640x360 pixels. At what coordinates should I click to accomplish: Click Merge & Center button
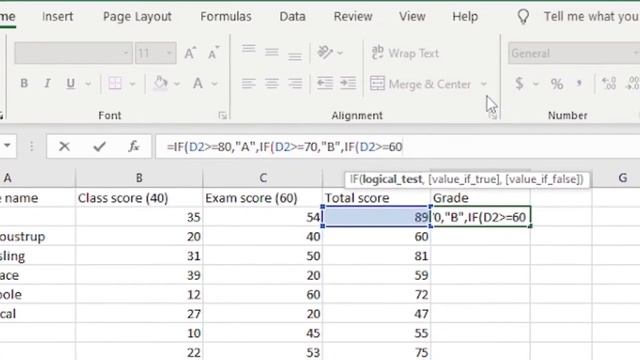tap(420, 84)
